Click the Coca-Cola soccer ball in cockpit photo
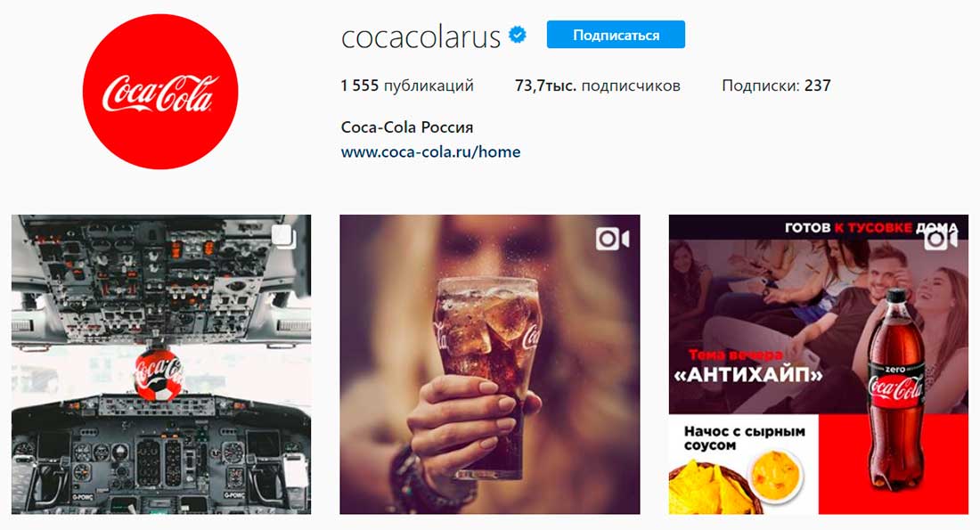 pyautogui.click(x=159, y=374)
